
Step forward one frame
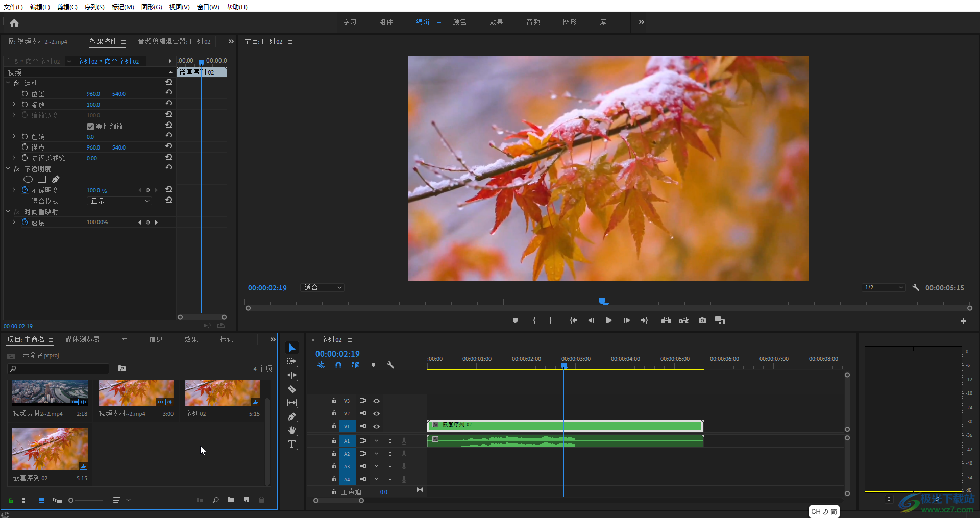627,320
